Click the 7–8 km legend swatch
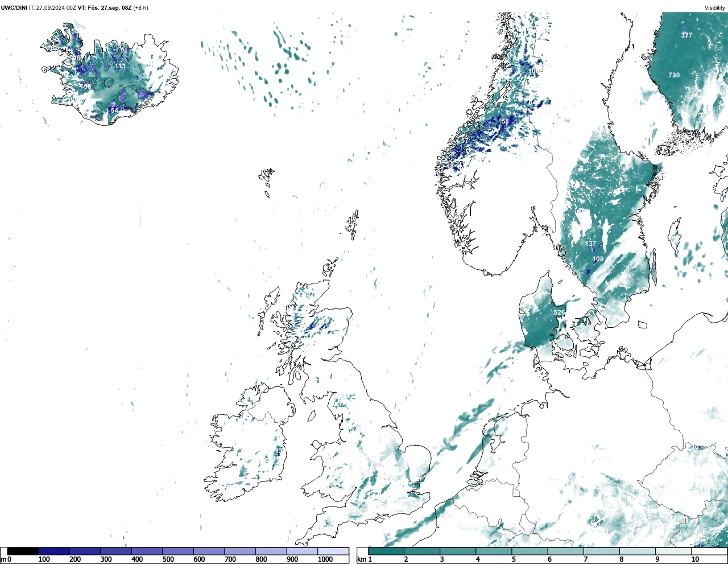 pos(601,551)
